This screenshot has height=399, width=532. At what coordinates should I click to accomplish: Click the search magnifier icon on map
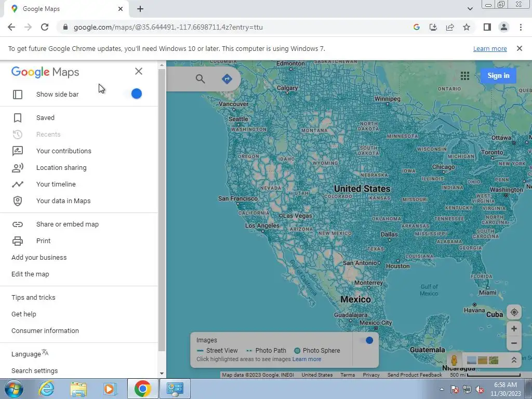click(201, 79)
